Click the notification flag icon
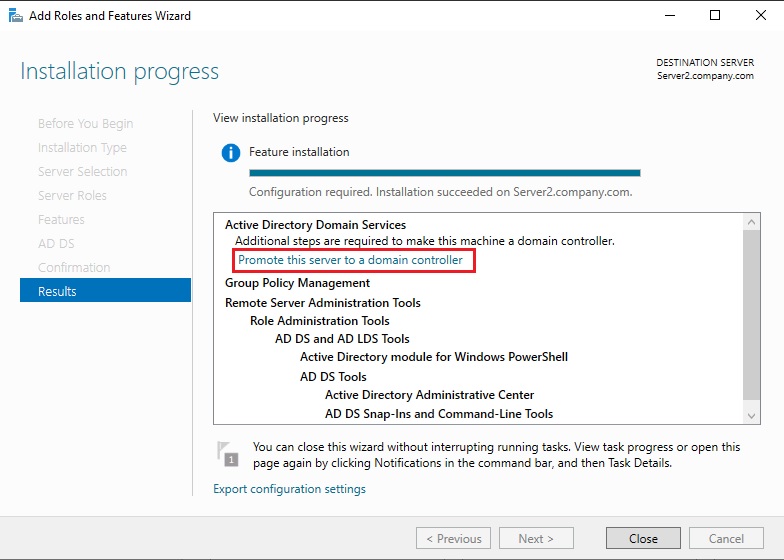This screenshot has width=784, height=560. (x=228, y=454)
